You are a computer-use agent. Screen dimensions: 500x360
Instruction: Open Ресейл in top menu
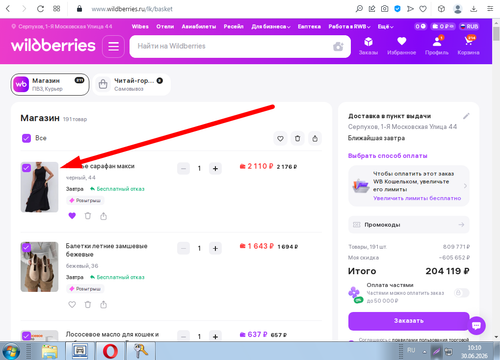click(233, 26)
